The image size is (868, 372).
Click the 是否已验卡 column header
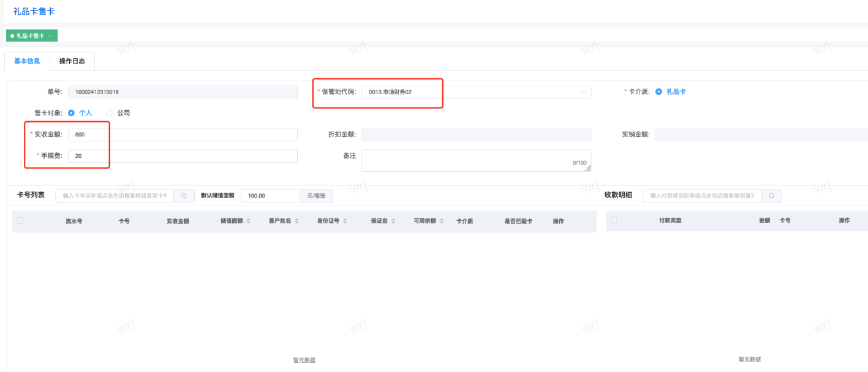coord(518,221)
